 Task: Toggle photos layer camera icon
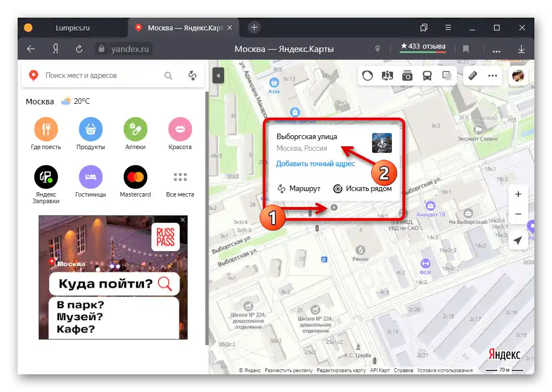tap(407, 76)
